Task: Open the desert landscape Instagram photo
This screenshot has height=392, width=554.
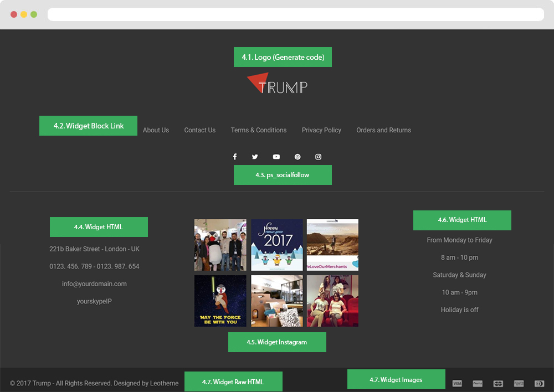Action: [x=332, y=245]
